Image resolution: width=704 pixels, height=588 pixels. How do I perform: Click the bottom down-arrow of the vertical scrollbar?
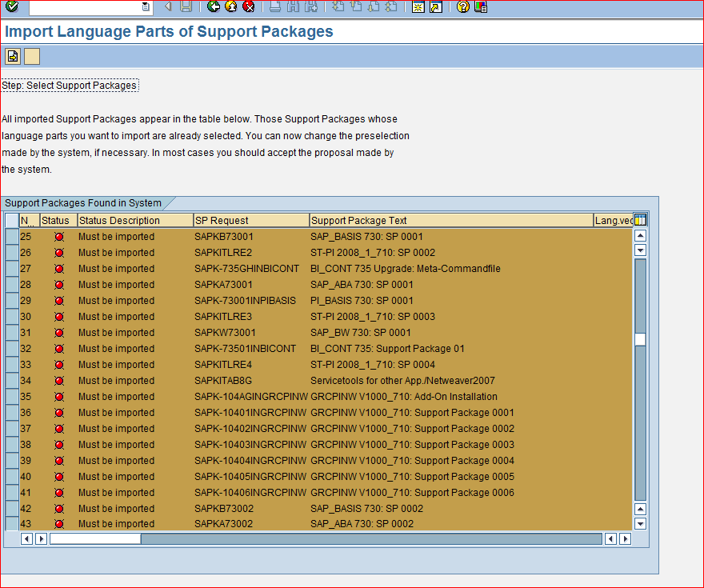pos(640,523)
